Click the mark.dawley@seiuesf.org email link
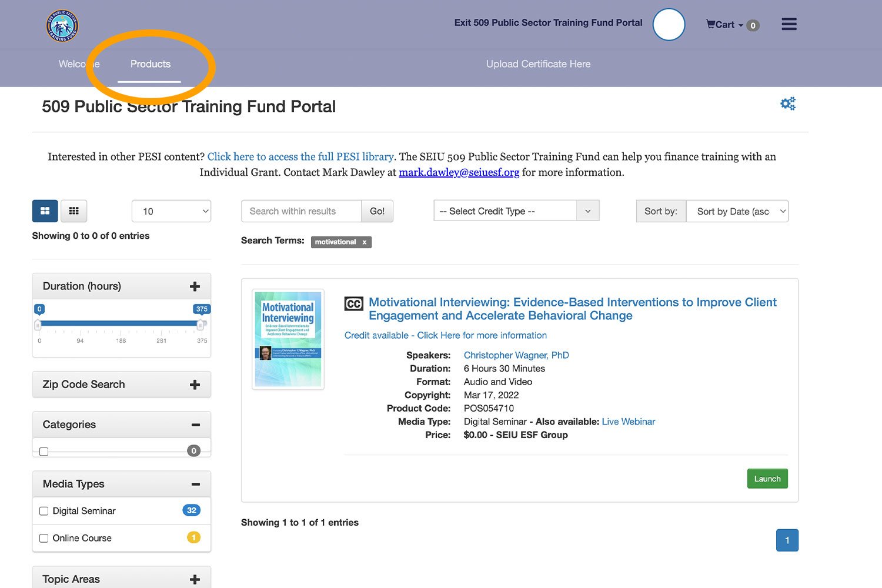This screenshot has height=588, width=882. point(459,172)
